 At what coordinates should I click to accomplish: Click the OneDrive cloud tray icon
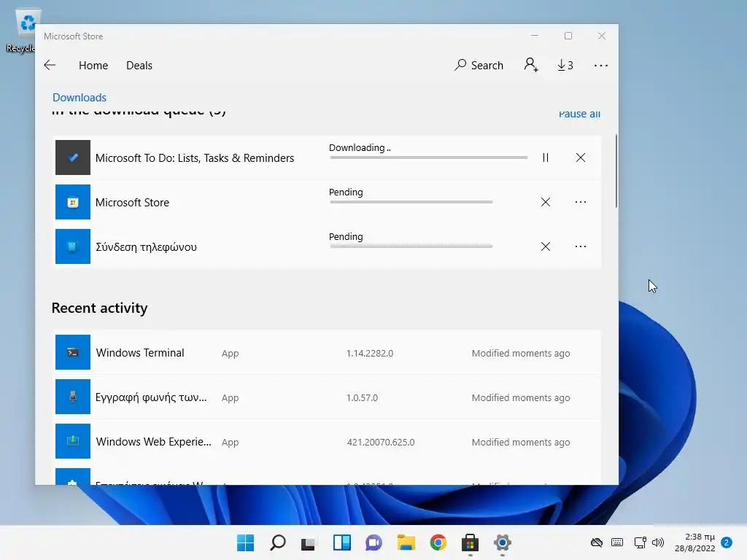point(597,542)
